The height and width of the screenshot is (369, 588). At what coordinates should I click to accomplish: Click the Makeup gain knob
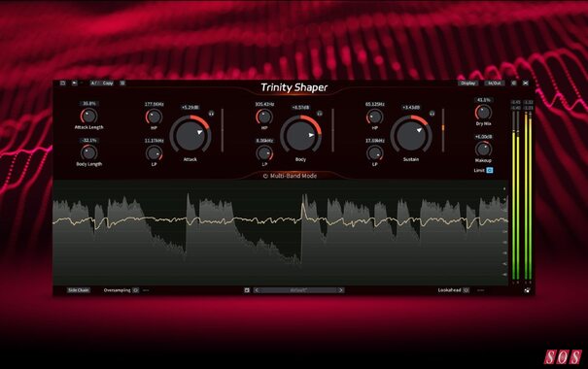pyautogui.click(x=483, y=150)
